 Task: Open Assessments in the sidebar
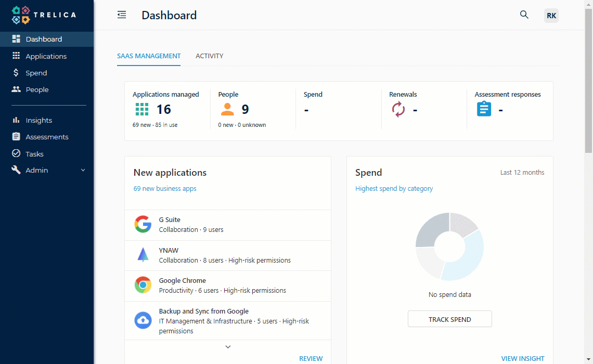[46, 137]
